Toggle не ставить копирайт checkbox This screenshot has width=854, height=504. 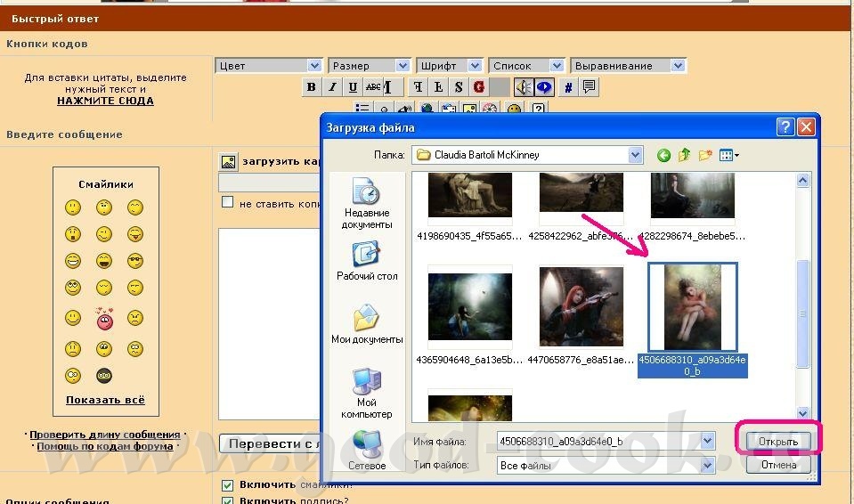coord(228,202)
